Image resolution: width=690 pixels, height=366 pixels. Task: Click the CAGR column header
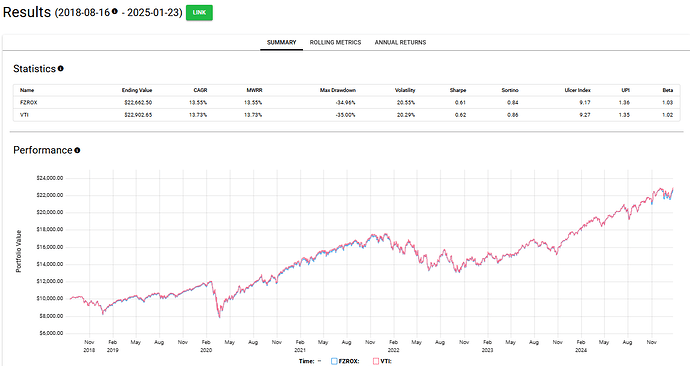click(x=200, y=90)
